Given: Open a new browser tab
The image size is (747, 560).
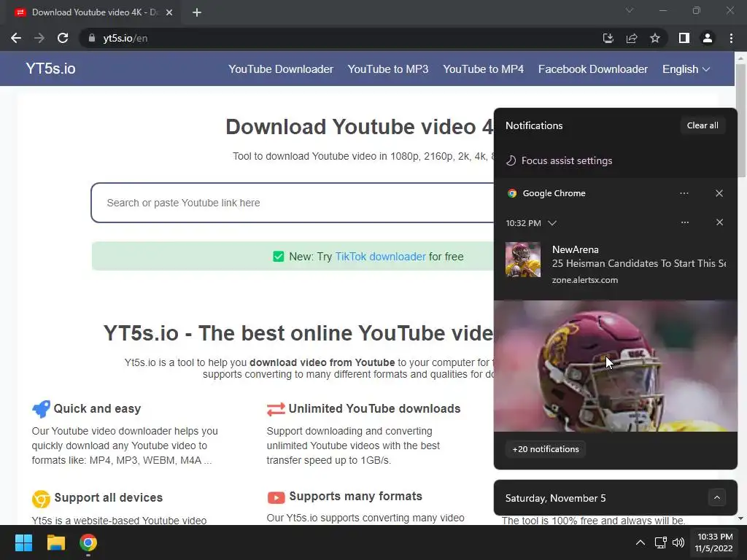Looking at the screenshot, I should (197, 12).
